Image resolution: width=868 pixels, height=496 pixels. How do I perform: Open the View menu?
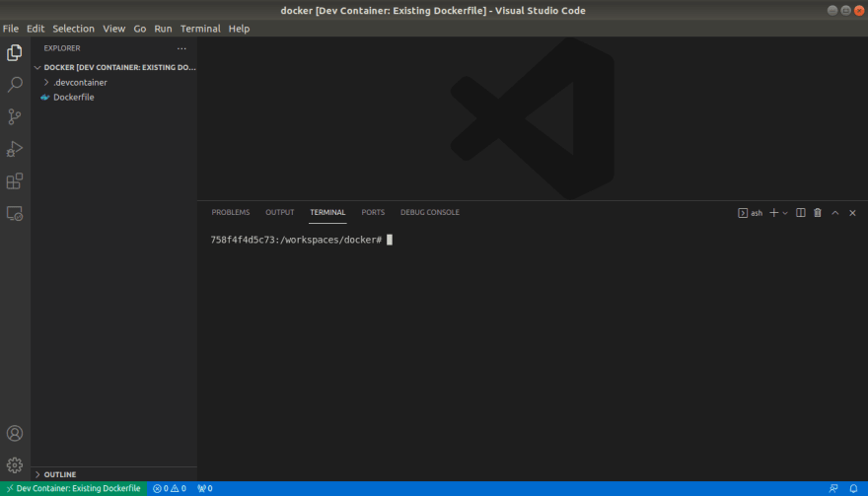pos(114,29)
